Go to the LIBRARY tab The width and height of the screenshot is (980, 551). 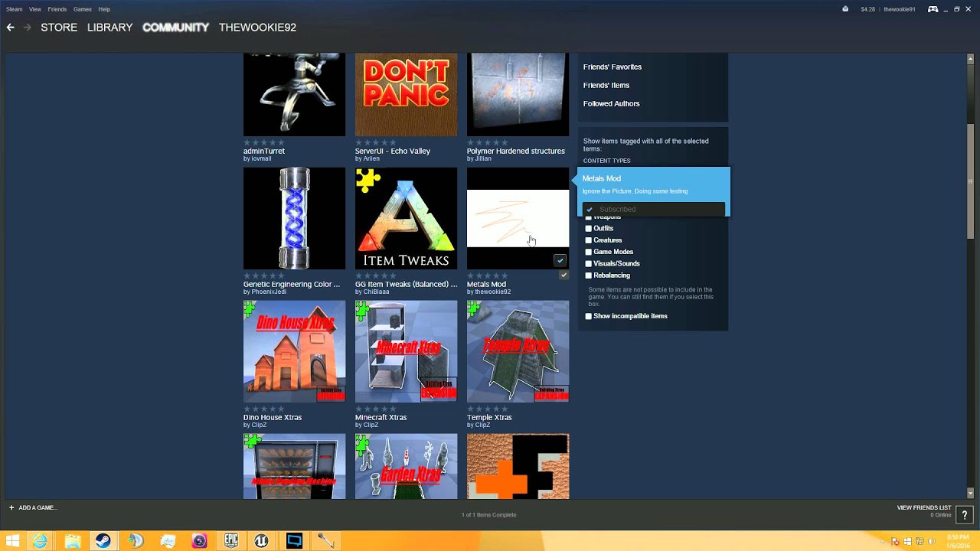click(109, 28)
